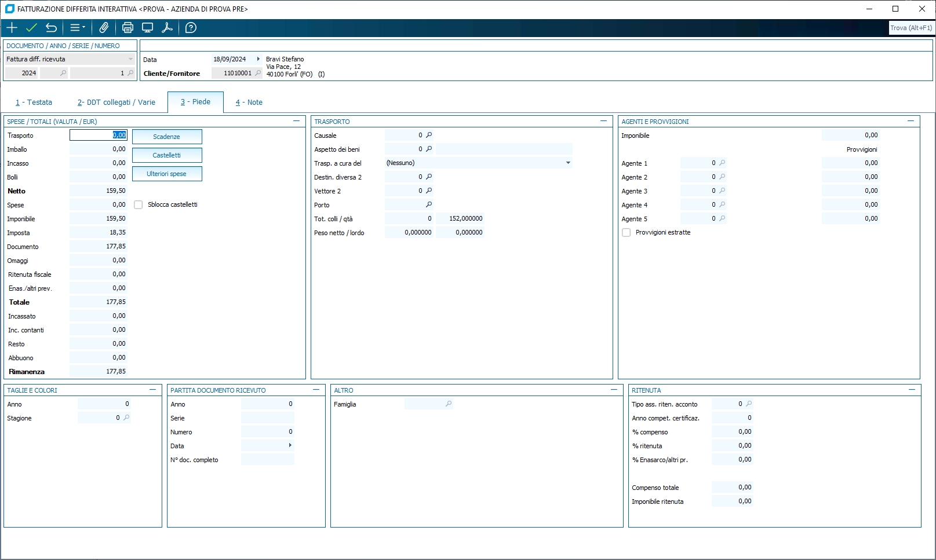Viewport: 936px width, 560px height.
Task: Open attachments with the paperclip icon
Action: 104,28
